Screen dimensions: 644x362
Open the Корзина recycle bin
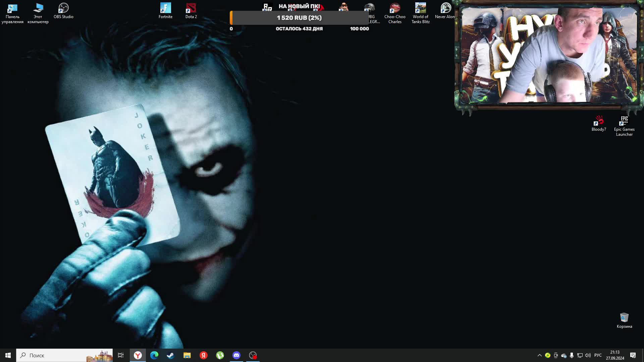coord(624,321)
